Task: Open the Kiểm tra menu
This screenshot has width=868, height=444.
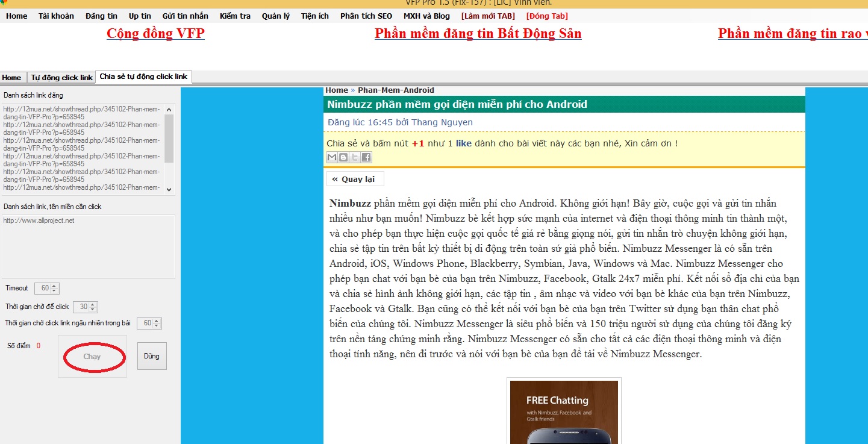Action: 235,16
